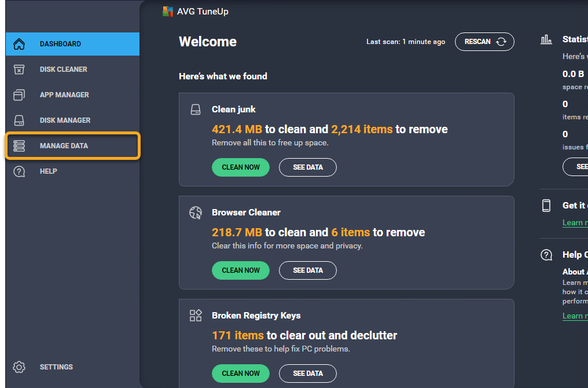Click Clean Now for Broken Registry Keys
The image size is (588, 388).
click(241, 374)
